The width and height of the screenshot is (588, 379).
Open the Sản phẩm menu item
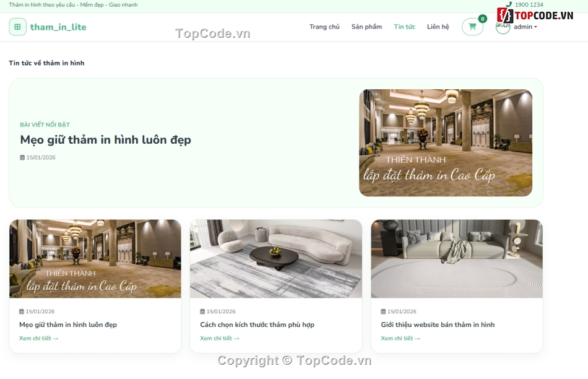(x=367, y=27)
